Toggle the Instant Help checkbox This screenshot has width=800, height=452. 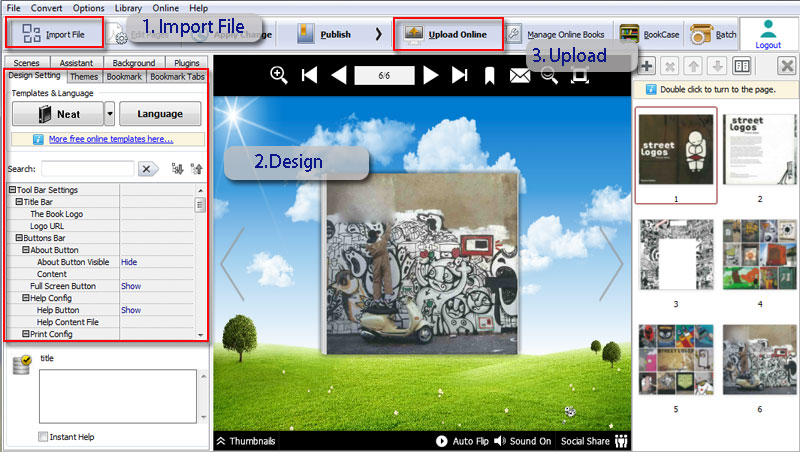coord(43,437)
